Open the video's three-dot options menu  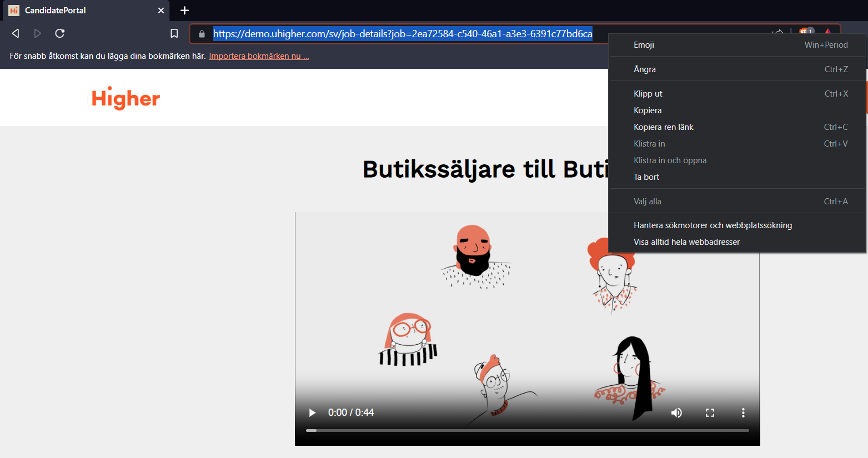point(743,412)
